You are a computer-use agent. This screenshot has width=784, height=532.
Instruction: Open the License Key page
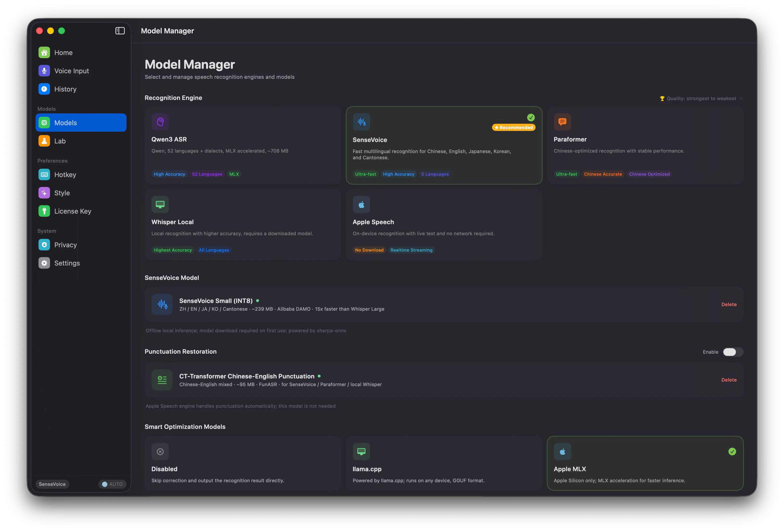coord(81,211)
